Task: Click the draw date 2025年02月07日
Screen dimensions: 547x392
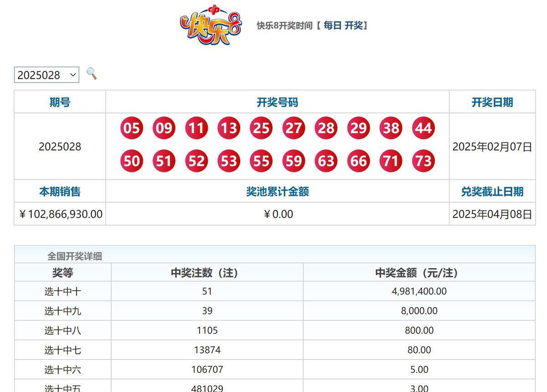Action: coord(492,147)
